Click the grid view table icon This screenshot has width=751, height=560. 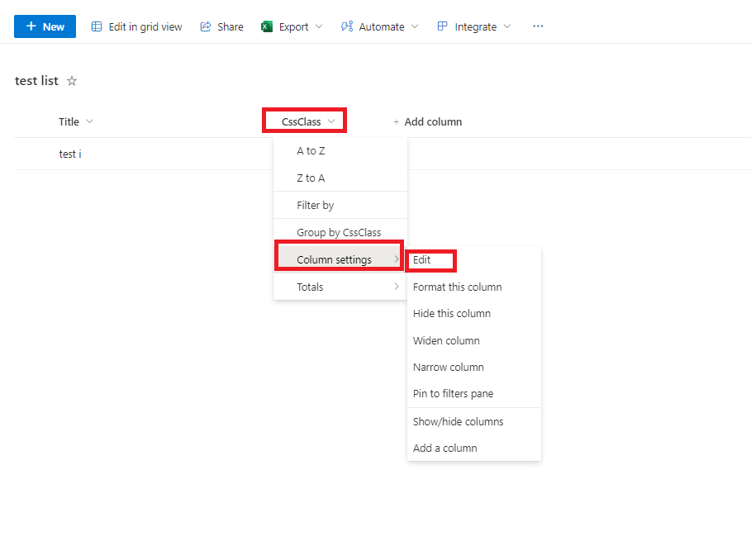97,26
